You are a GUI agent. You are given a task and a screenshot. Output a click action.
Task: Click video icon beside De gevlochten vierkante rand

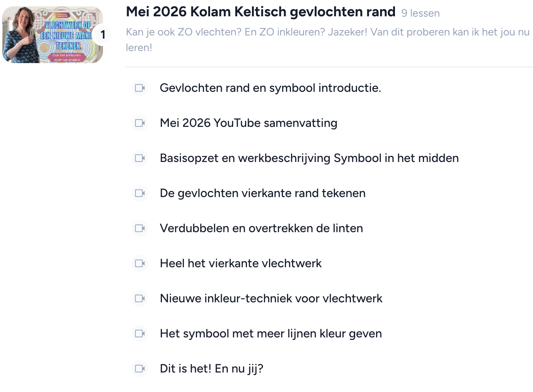pos(140,193)
